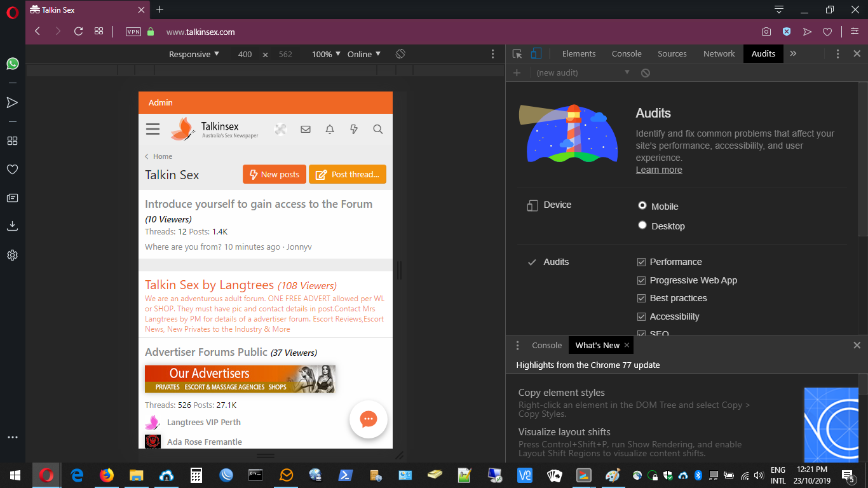Open site alerts bell icon

point(330,129)
